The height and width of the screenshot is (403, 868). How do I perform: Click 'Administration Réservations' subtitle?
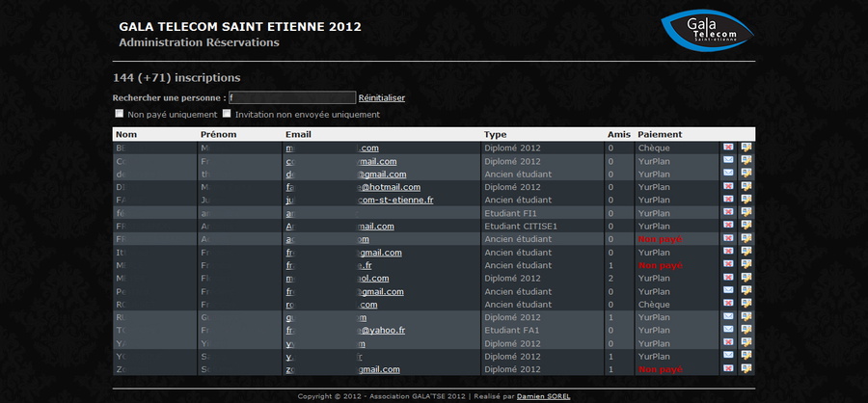pyautogui.click(x=200, y=42)
